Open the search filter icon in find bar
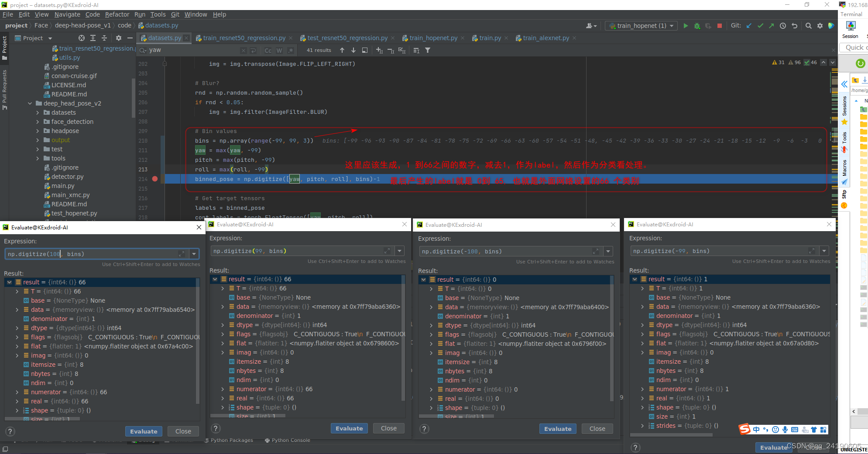 tap(428, 50)
